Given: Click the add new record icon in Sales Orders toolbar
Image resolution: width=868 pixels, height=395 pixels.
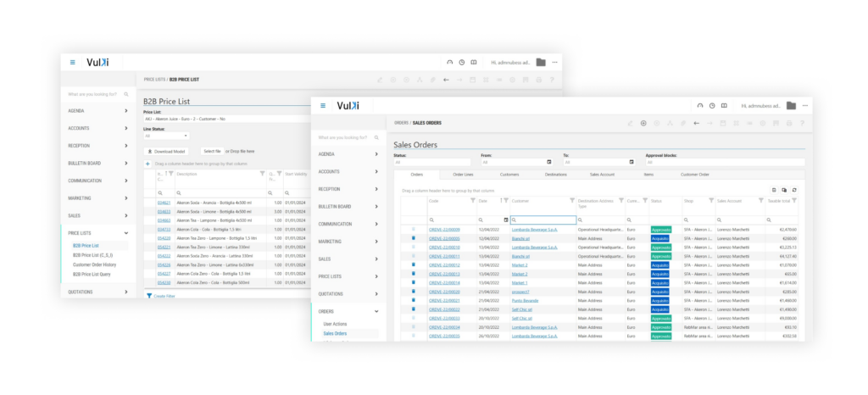Looking at the screenshot, I should (643, 123).
